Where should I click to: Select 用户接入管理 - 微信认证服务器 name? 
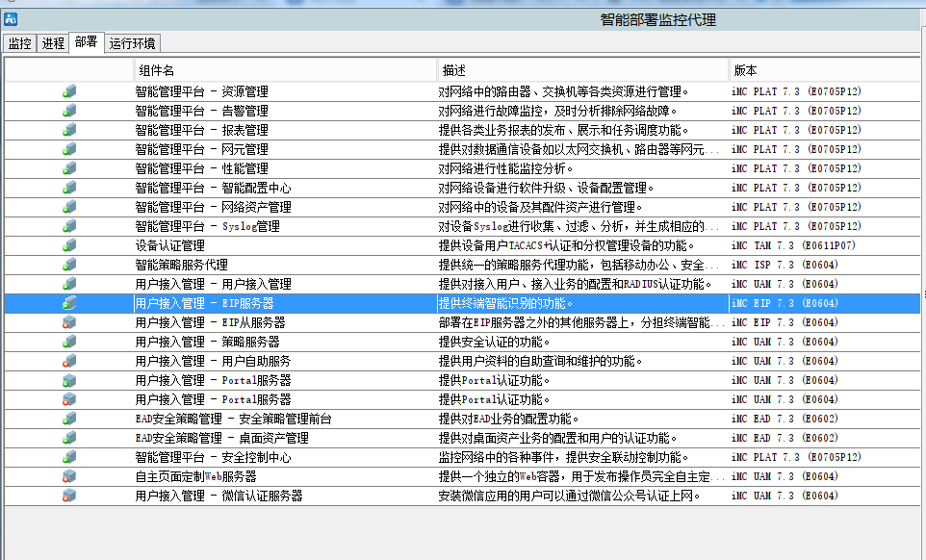coord(219,496)
